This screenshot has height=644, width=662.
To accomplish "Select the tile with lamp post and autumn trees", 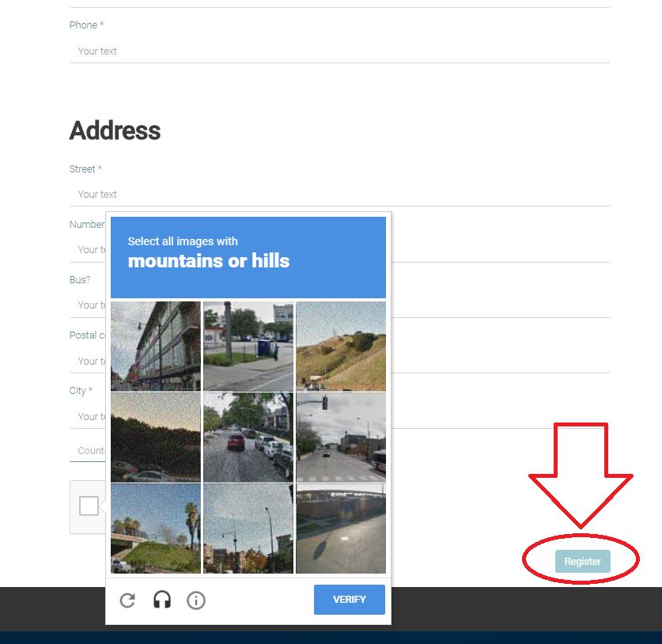I will [248, 529].
